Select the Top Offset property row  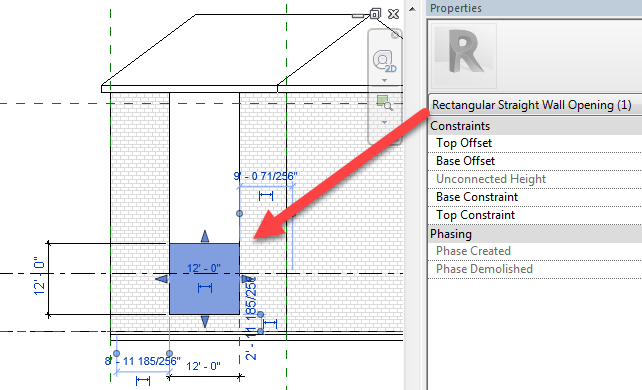click(x=535, y=143)
